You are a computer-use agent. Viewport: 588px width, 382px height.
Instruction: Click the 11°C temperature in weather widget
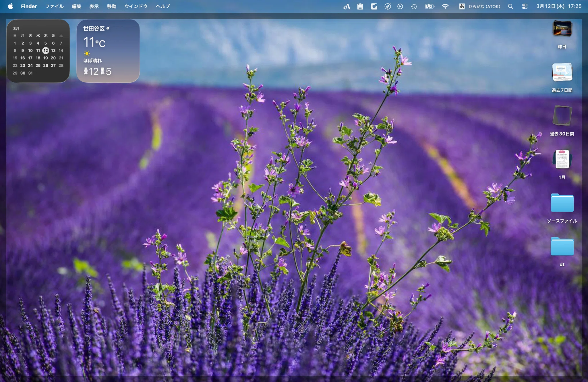(94, 43)
